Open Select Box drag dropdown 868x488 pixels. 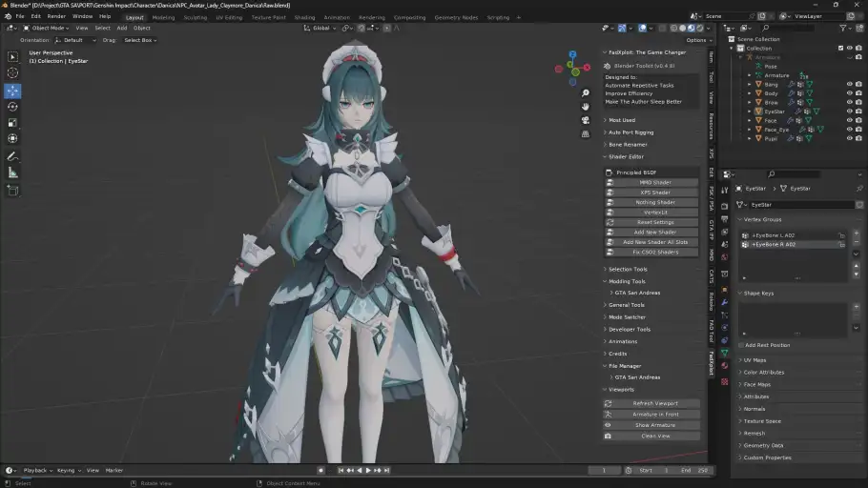click(140, 40)
